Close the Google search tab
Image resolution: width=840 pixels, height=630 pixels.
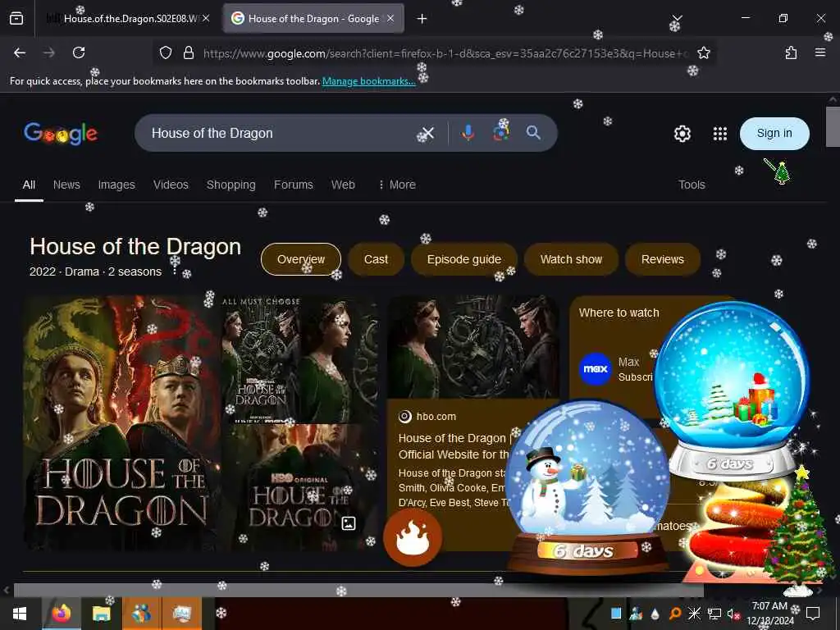(390, 18)
